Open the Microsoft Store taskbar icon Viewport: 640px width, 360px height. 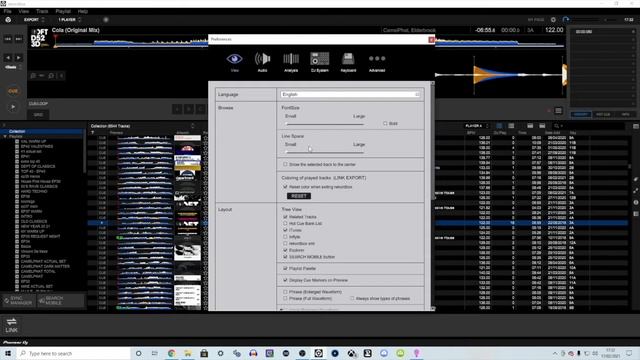click(x=204, y=353)
